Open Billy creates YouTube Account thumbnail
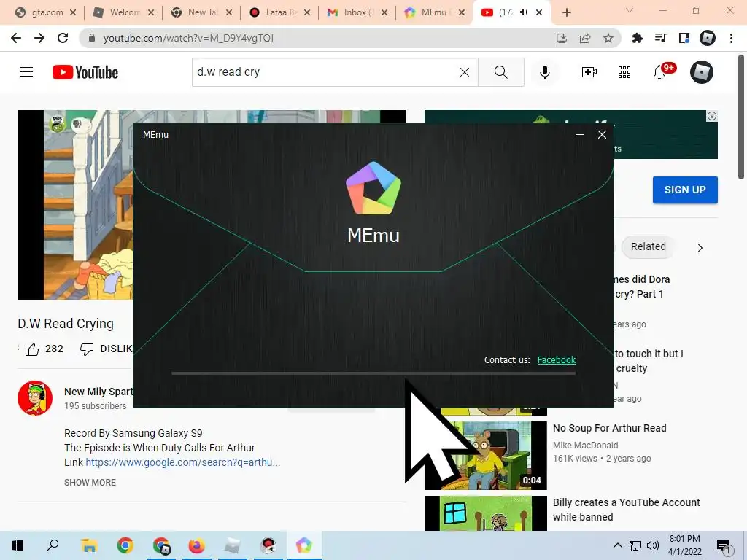 click(x=485, y=513)
